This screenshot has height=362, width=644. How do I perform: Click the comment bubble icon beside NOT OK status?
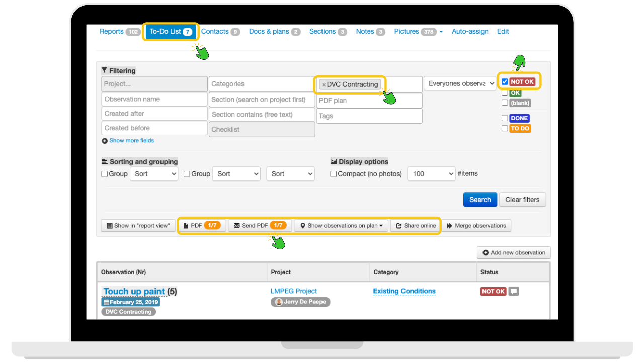[x=514, y=291]
